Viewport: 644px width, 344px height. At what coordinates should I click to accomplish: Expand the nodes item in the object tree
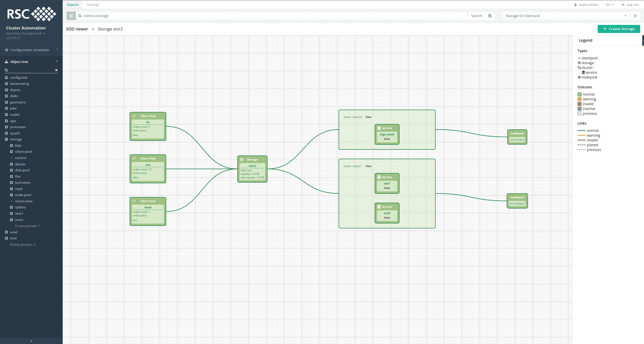pyautogui.click(x=6, y=114)
